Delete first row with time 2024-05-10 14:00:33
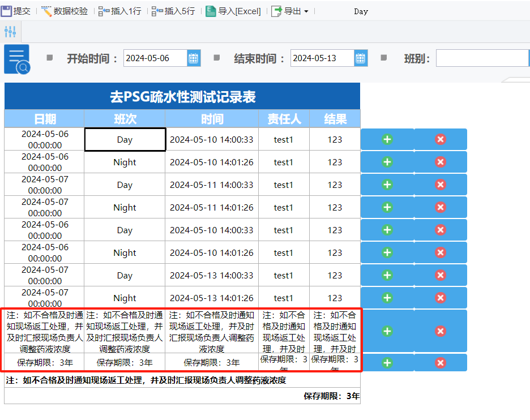The height and width of the screenshot is (420, 530). click(x=441, y=139)
